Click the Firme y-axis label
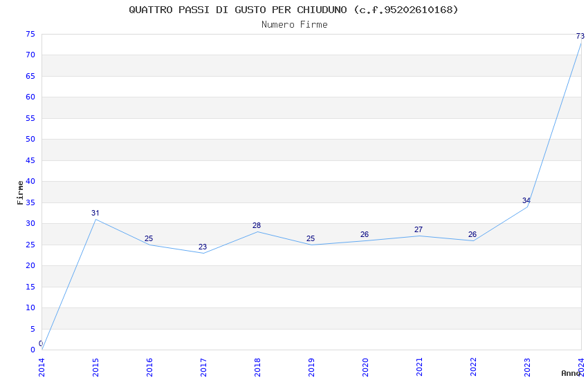 coord(20,193)
